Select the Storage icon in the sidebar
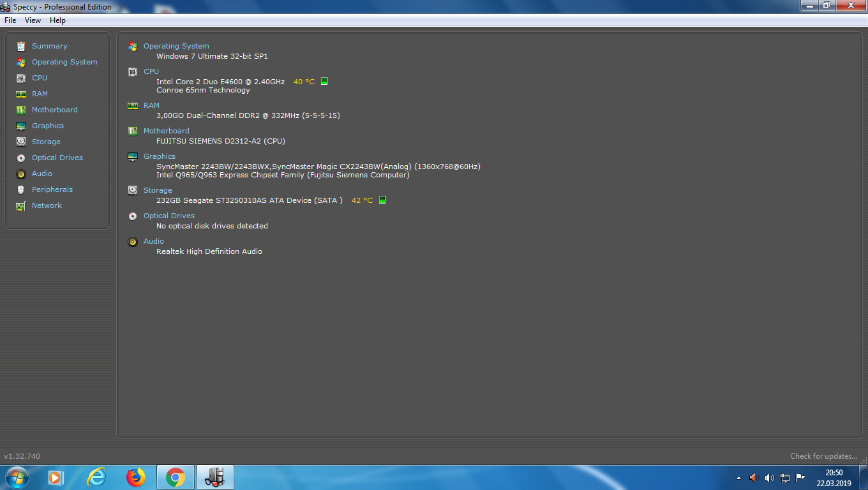Viewport: 868px width, 490px height. tap(21, 142)
